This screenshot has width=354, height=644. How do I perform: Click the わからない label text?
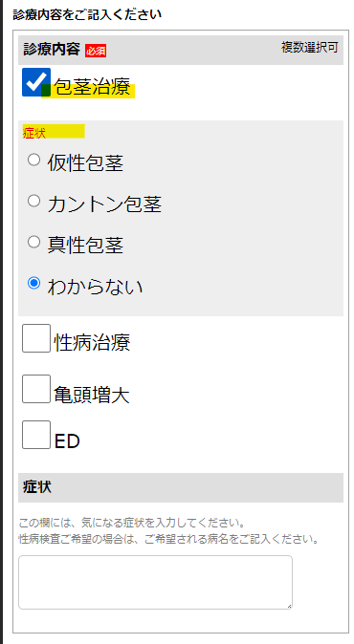(x=95, y=287)
